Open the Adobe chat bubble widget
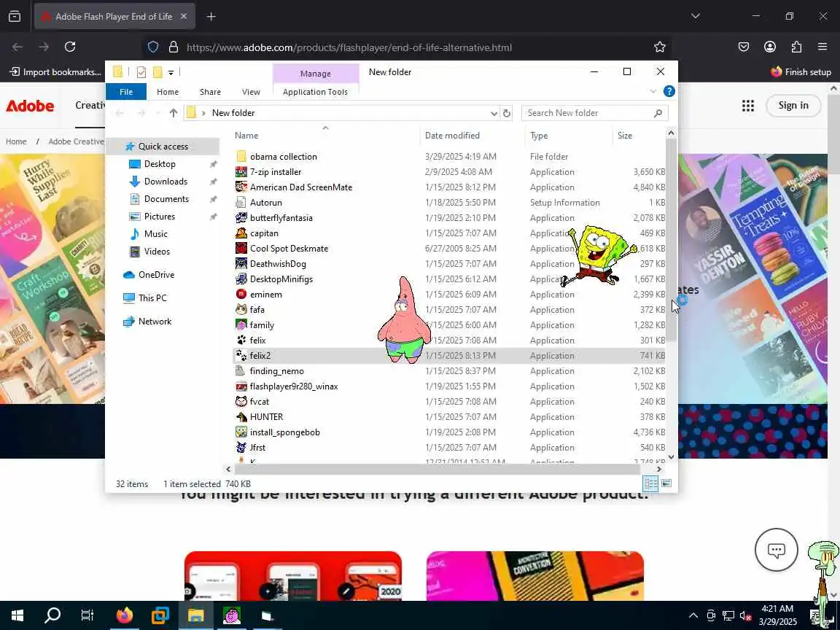 coord(777,551)
